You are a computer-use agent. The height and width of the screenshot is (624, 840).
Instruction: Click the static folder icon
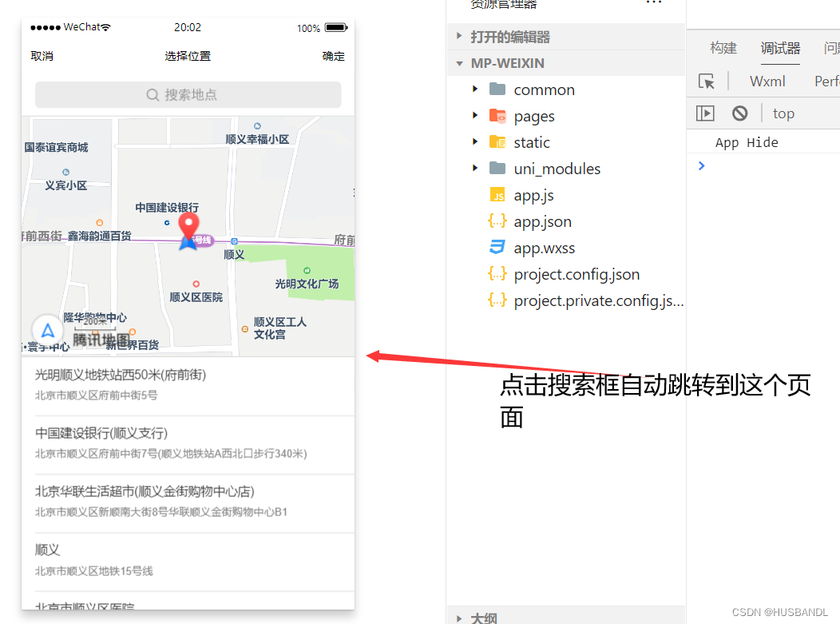pos(497,141)
